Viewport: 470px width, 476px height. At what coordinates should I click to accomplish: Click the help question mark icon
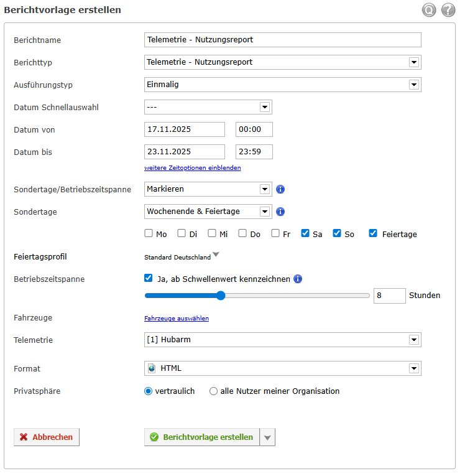pyautogui.click(x=448, y=10)
